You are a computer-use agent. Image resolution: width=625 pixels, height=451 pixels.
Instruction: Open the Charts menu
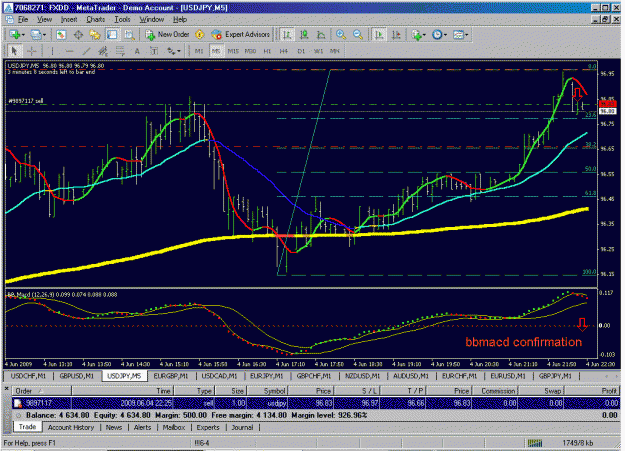pyautogui.click(x=95, y=19)
